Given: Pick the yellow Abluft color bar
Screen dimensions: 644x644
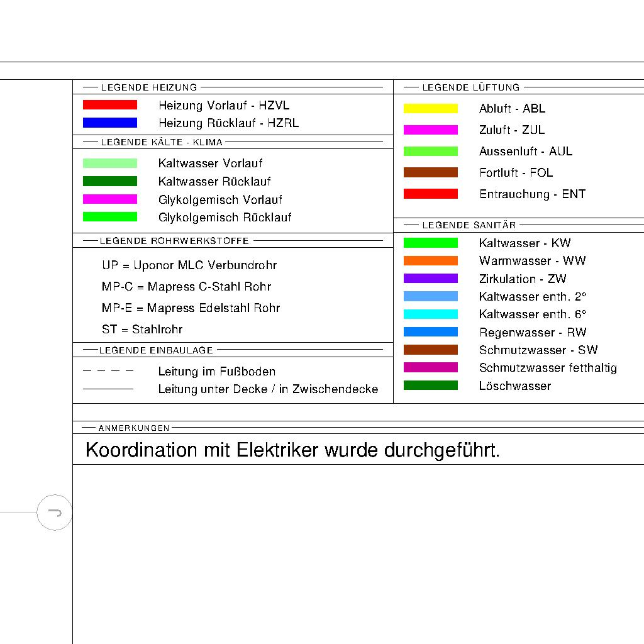Looking at the screenshot, I should (x=430, y=109).
